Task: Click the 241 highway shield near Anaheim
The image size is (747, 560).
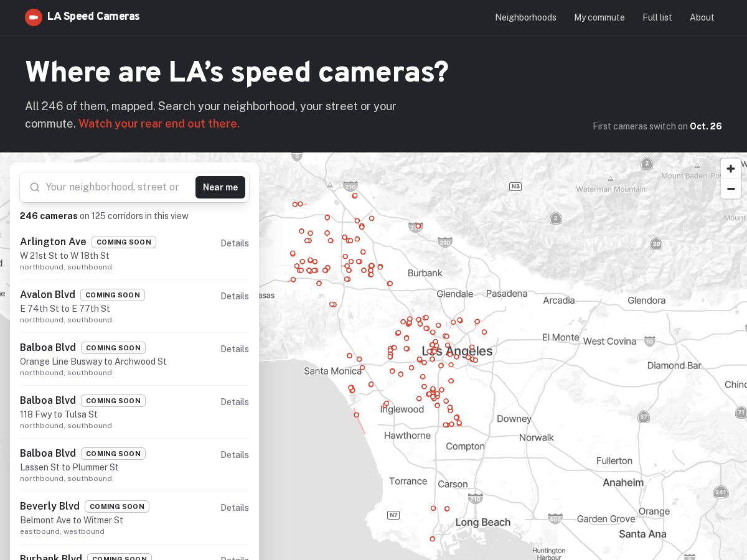Action: [721, 492]
